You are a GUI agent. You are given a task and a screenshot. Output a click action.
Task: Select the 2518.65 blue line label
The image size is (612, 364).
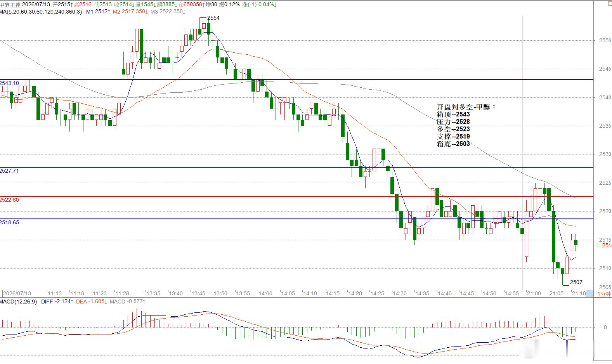(x=9, y=222)
